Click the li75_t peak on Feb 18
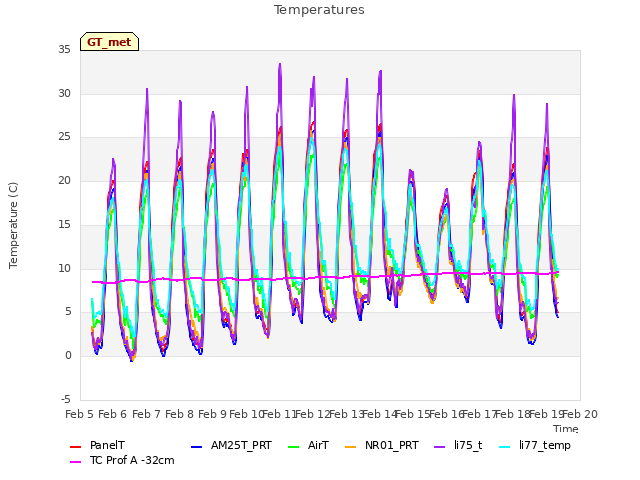The height and width of the screenshot is (480, 640). pyautogui.click(x=514, y=95)
